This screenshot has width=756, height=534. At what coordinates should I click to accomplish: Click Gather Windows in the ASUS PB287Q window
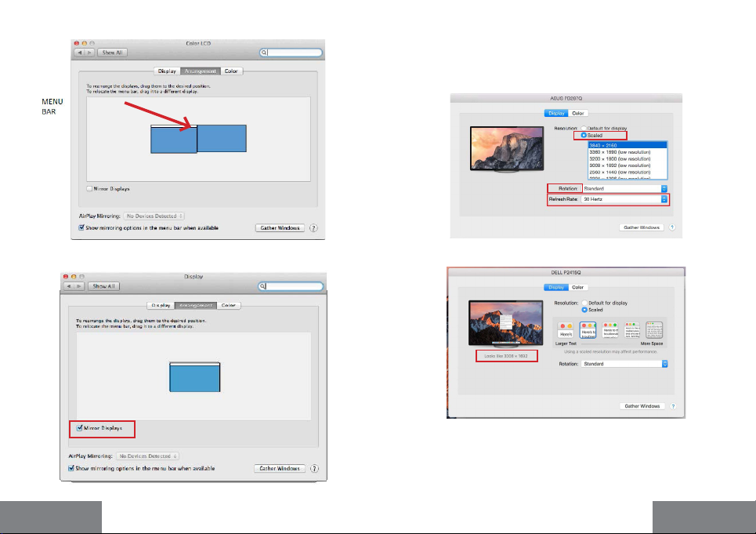coord(641,227)
